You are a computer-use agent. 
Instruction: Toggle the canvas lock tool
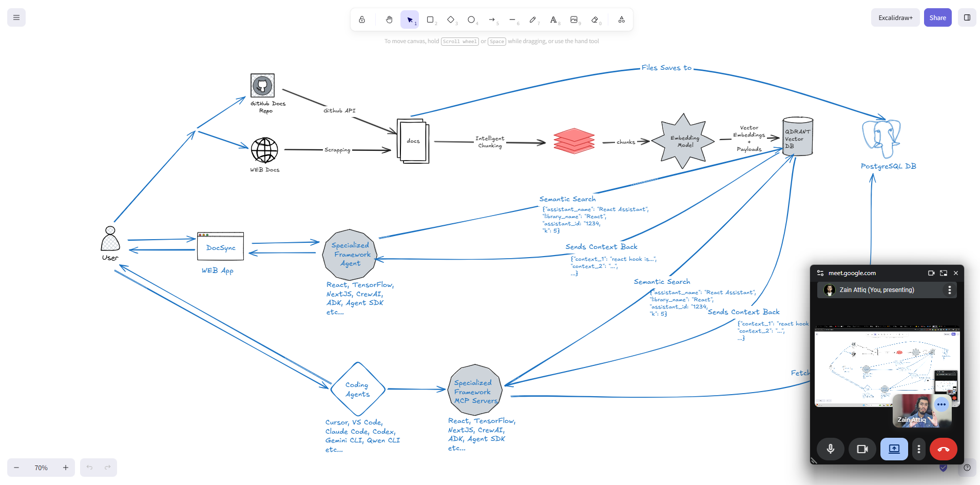coord(362,20)
